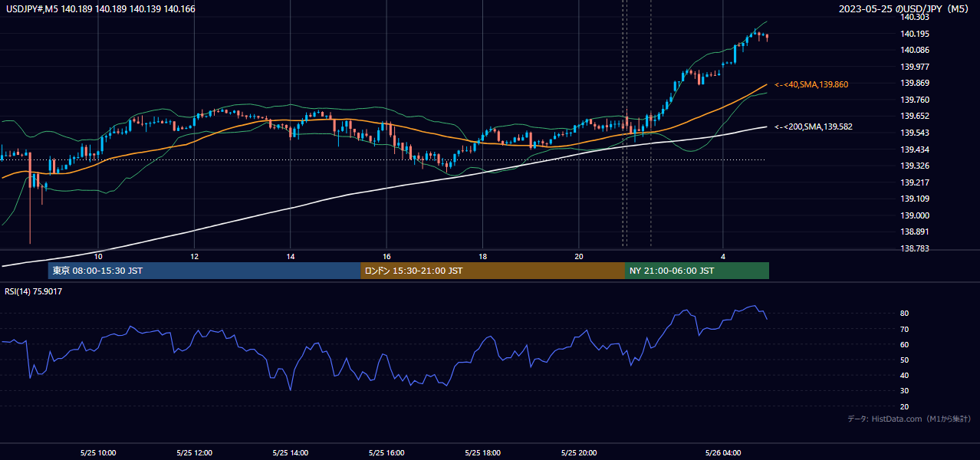Click hour marker 14 on the price chart
The height and width of the screenshot is (460, 980).
pyautogui.click(x=291, y=256)
